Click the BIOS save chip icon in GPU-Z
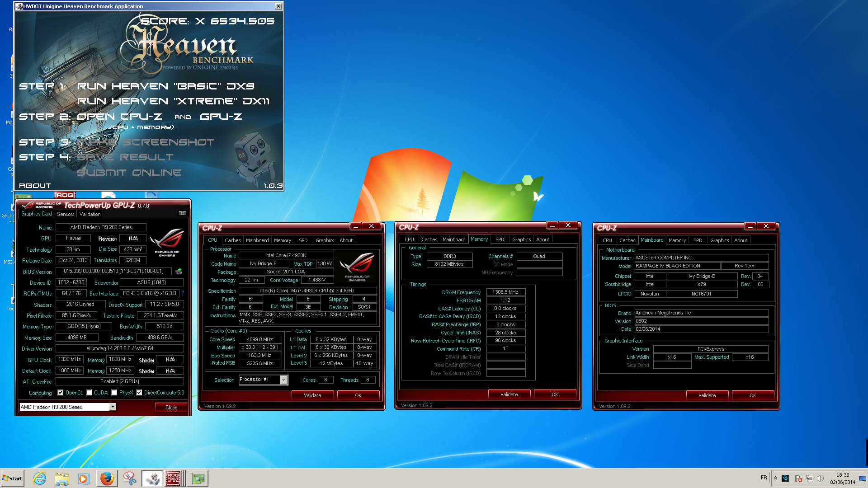868x488 pixels. pyautogui.click(x=179, y=272)
